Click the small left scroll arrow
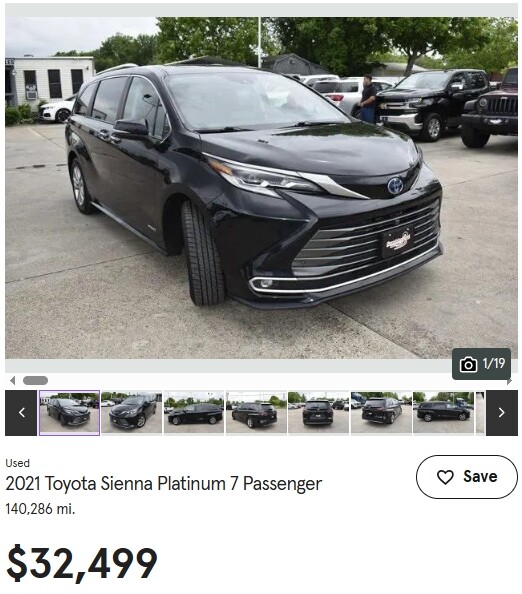This screenshot has width=522, height=594. click(13, 380)
